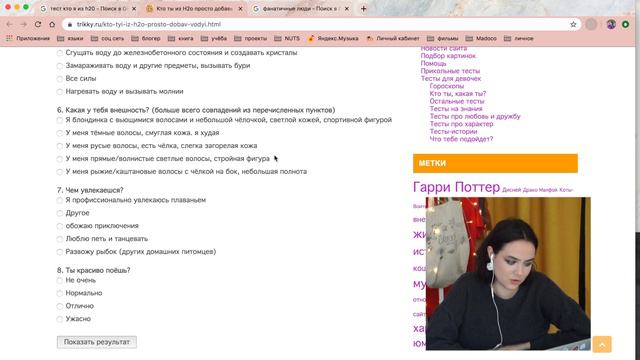Open 'Тесты-истории' sidebar link
Image resolution: width=640 pixels, height=360 pixels.
coord(453,131)
